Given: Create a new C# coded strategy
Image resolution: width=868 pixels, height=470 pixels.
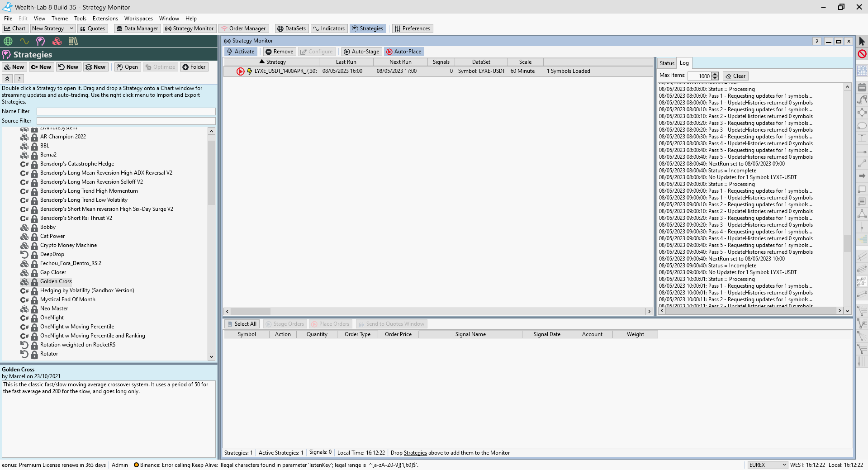Looking at the screenshot, I should [x=41, y=67].
